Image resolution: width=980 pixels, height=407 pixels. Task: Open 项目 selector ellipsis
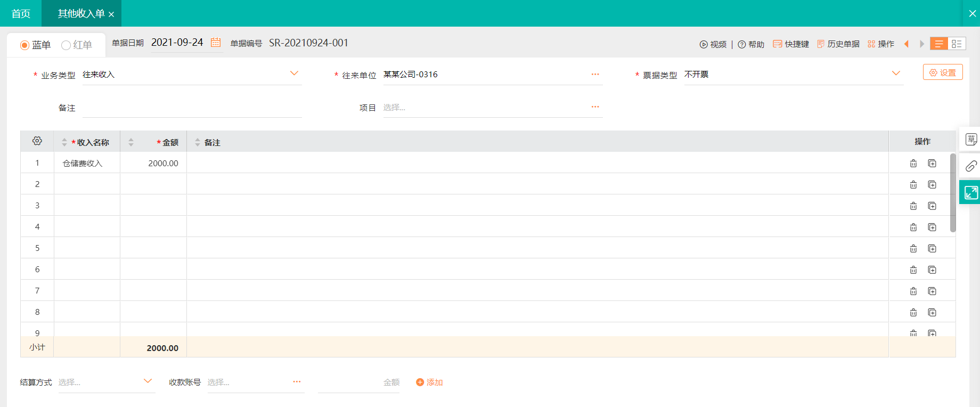point(595,107)
